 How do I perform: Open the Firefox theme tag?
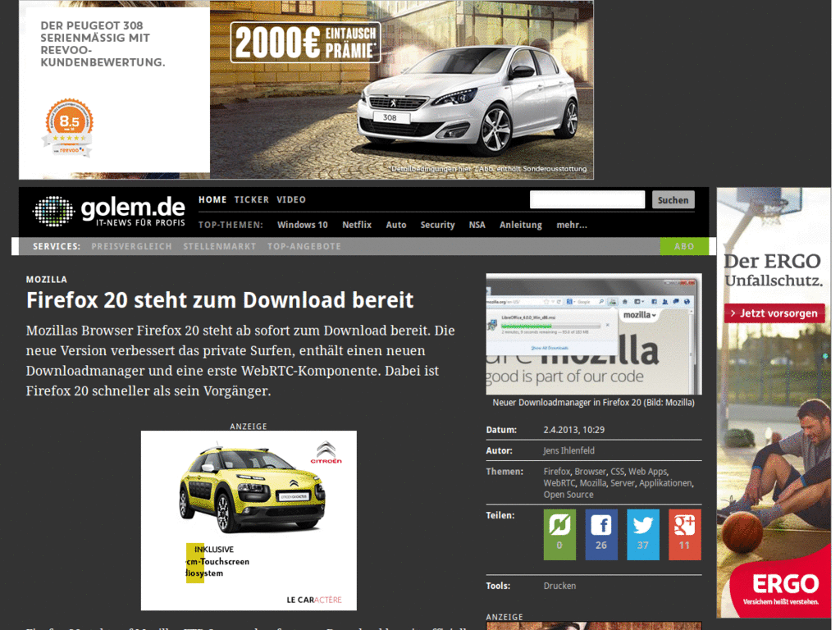pos(557,472)
